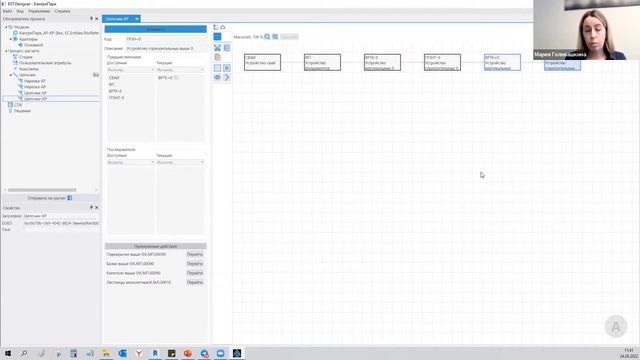Open the menu right of Файл
The height and width of the screenshot is (360, 640).
20,11
